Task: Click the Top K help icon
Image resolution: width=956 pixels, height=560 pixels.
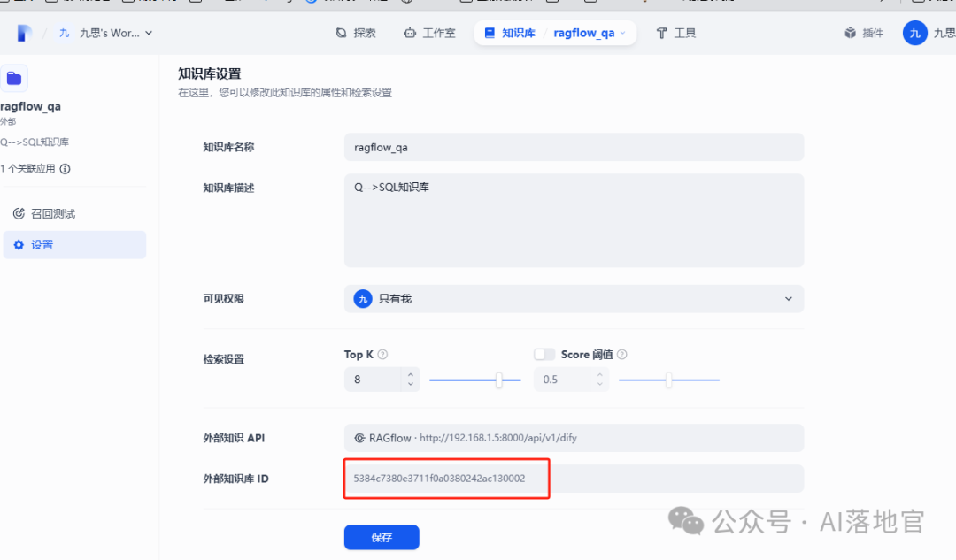Action: (382, 355)
